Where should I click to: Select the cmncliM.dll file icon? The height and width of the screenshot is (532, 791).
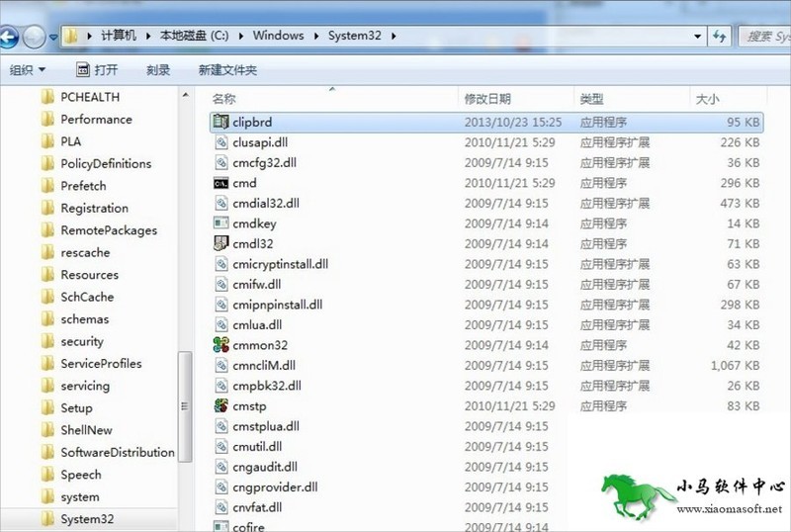click(220, 365)
